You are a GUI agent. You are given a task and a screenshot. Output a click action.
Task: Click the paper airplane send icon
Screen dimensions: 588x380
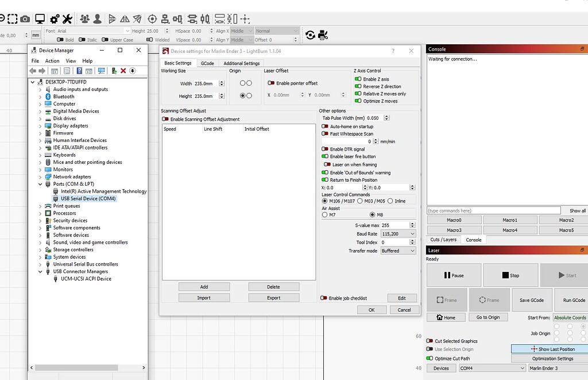(x=136, y=18)
